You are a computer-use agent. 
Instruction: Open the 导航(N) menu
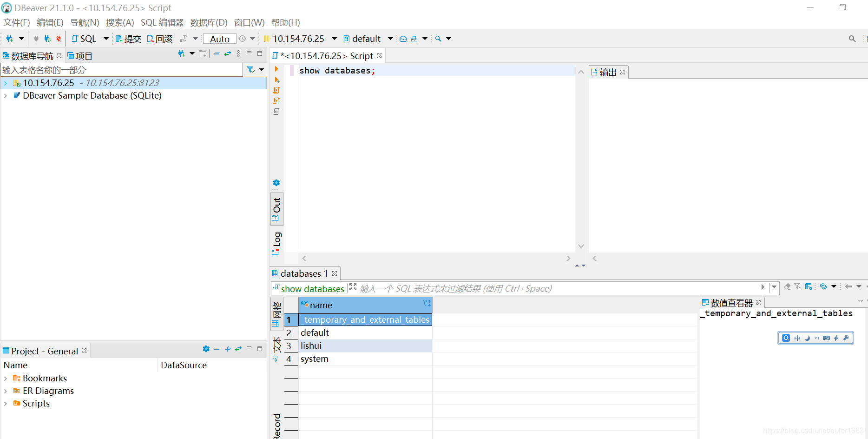pos(85,22)
